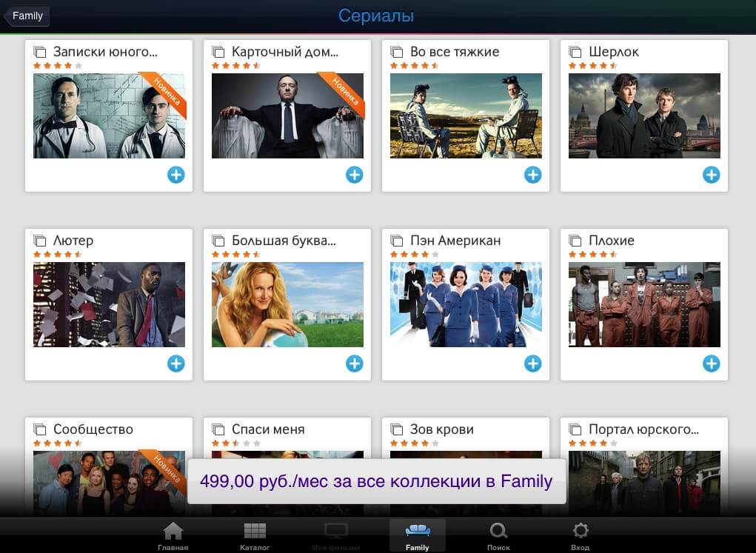The width and height of the screenshot is (756, 553).
Task: Open the Карточный дом... poster
Action: 287,115
